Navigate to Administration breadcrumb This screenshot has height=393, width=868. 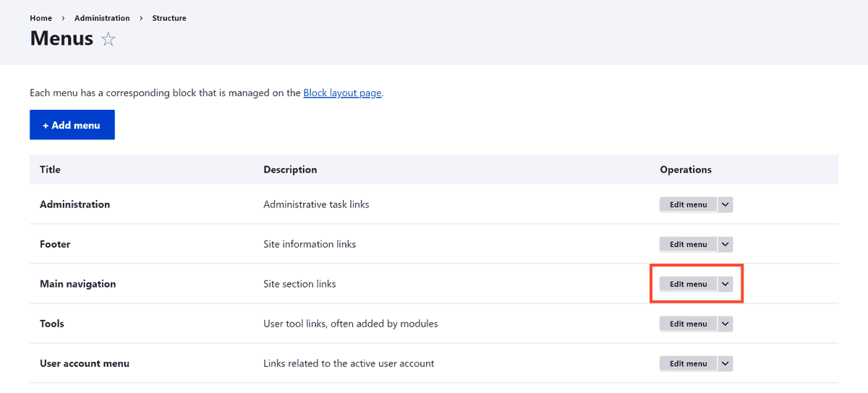click(x=102, y=18)
